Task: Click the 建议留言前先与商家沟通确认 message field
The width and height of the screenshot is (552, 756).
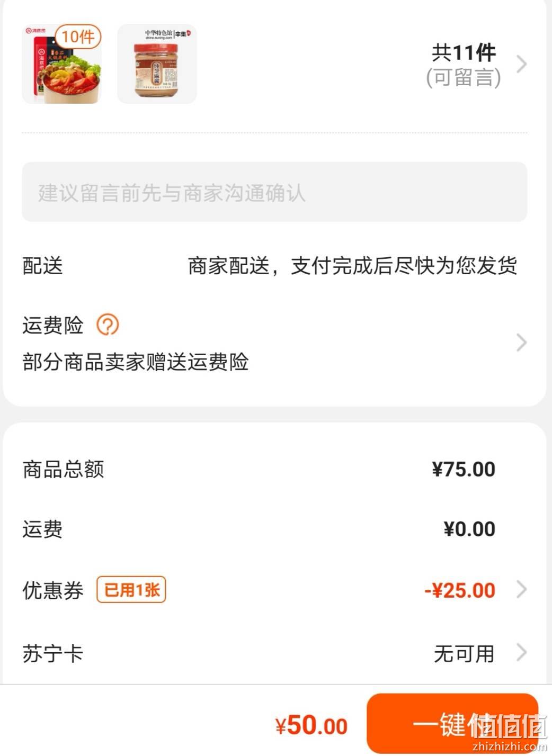Action: tap(274, 192)
